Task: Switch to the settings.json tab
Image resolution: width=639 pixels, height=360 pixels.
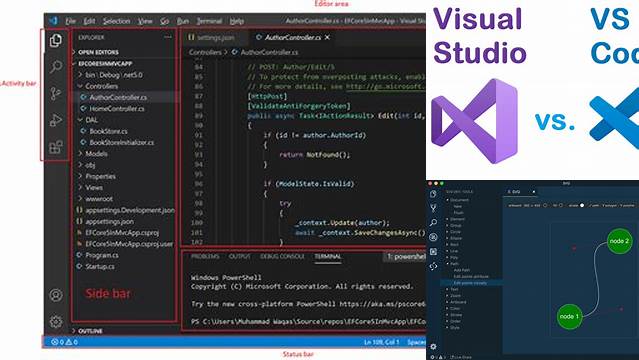Action: (x=211, y=38)
